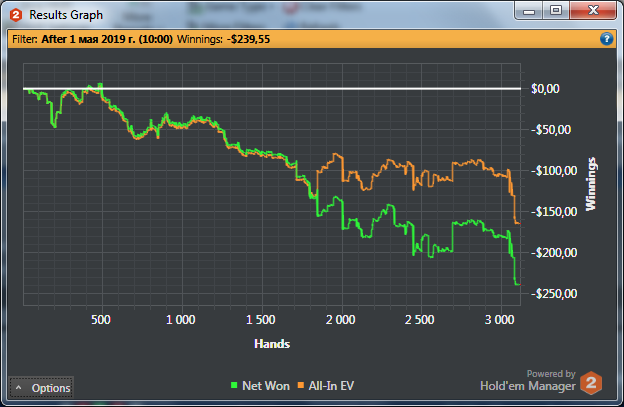Image resolution: width=624 pixels, height=407 pixels.
Task: Minimize the Results Graph window
Action: tap(529, 11)
